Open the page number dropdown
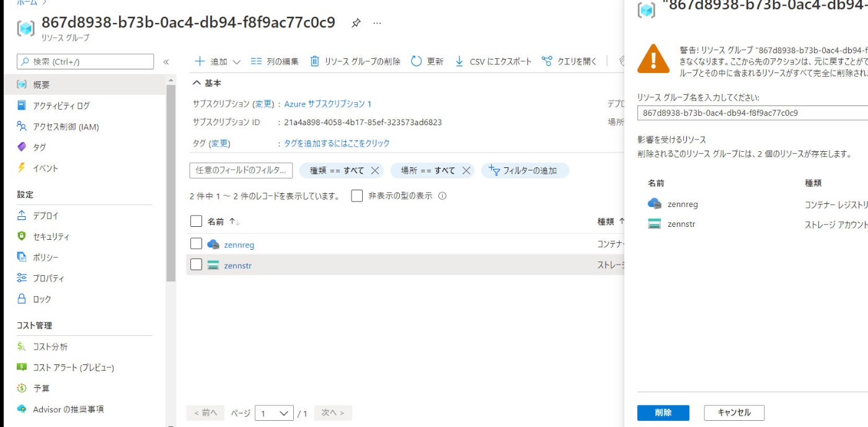 point(275,413)
